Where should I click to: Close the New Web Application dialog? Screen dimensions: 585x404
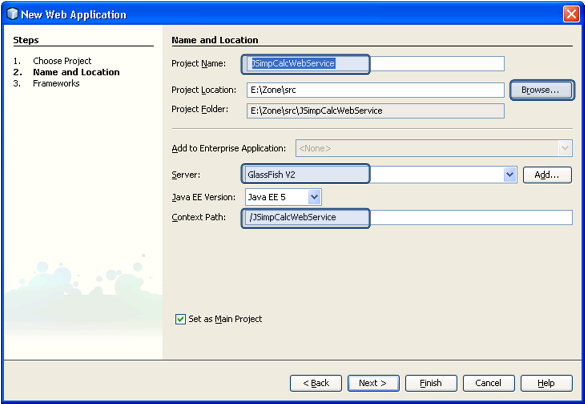pos(571,14)
